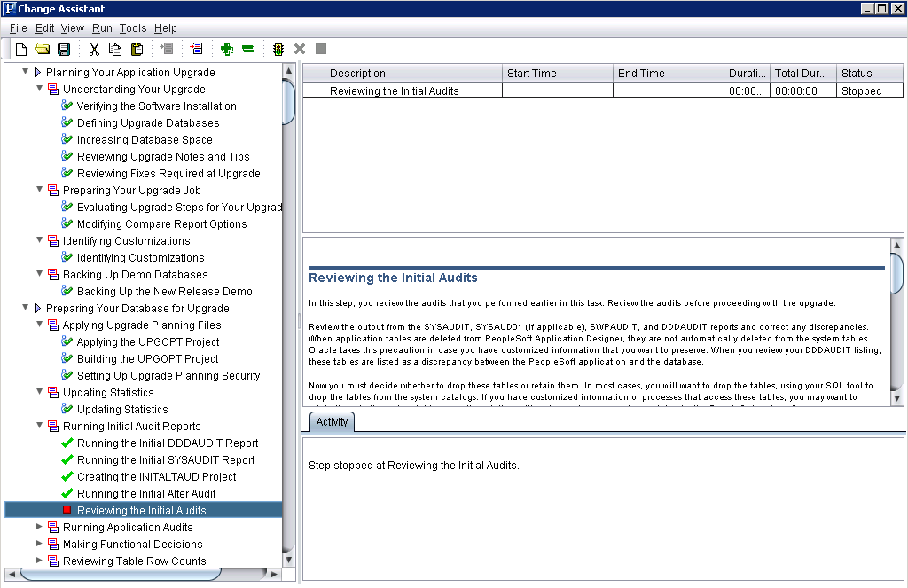The height and width of the screenshot is (588, 908).
Task: Click the documentation pane scroll-up arrow
Action: [x=897, y=245]
